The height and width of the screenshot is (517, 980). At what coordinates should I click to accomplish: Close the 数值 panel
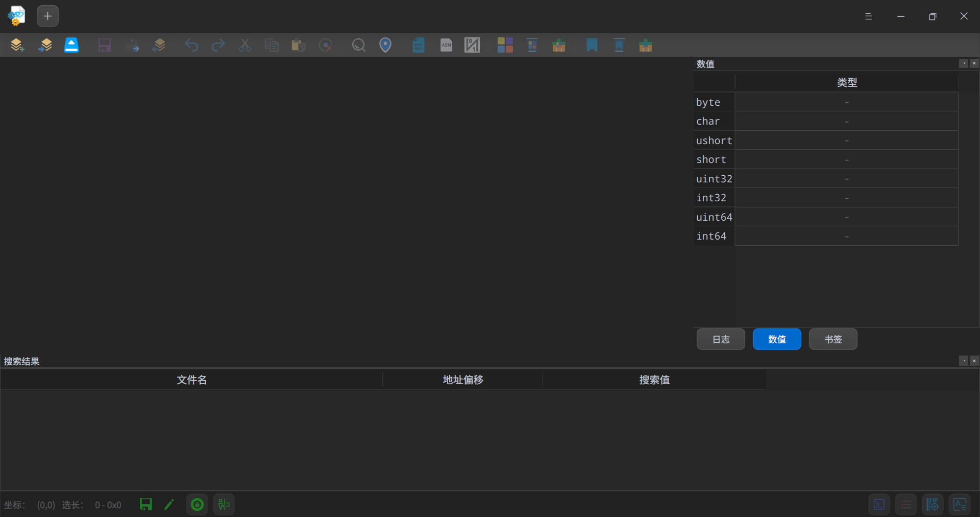pos(974,63)
